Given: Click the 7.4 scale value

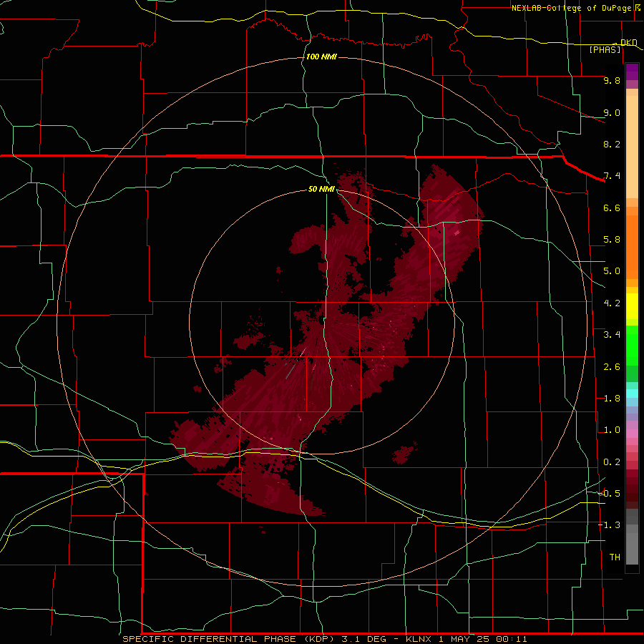Looking at the screenshot, I should pos(612,176).
